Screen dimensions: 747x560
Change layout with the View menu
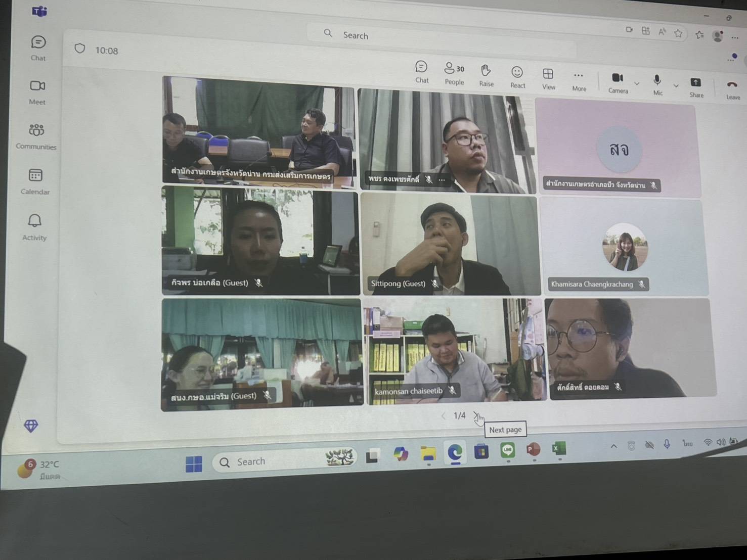coord(548,78)
